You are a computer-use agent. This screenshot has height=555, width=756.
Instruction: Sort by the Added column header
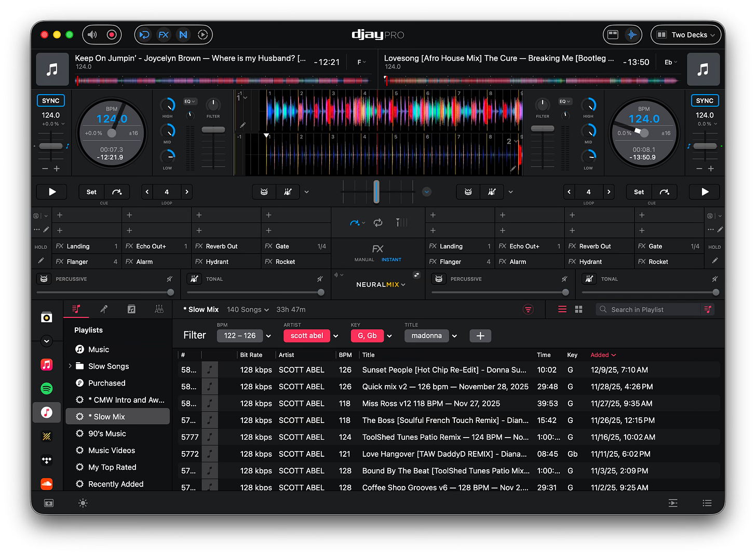point(603,355)
